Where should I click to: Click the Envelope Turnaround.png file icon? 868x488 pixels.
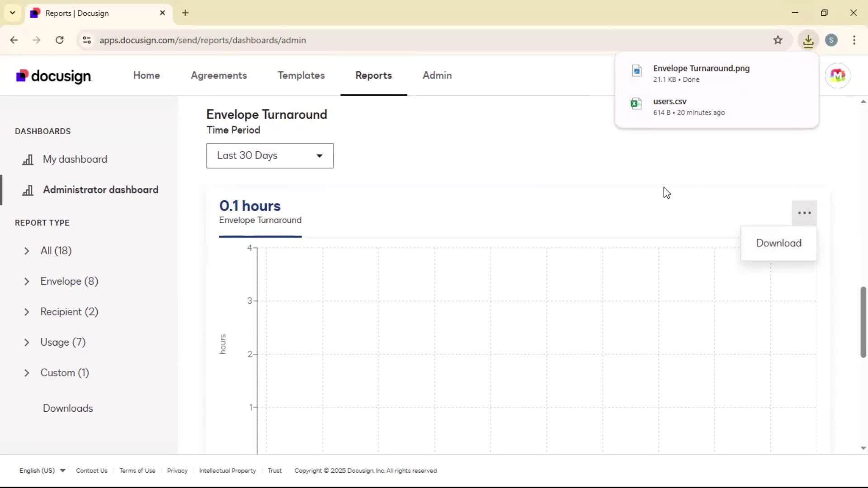tap(637, 71)
